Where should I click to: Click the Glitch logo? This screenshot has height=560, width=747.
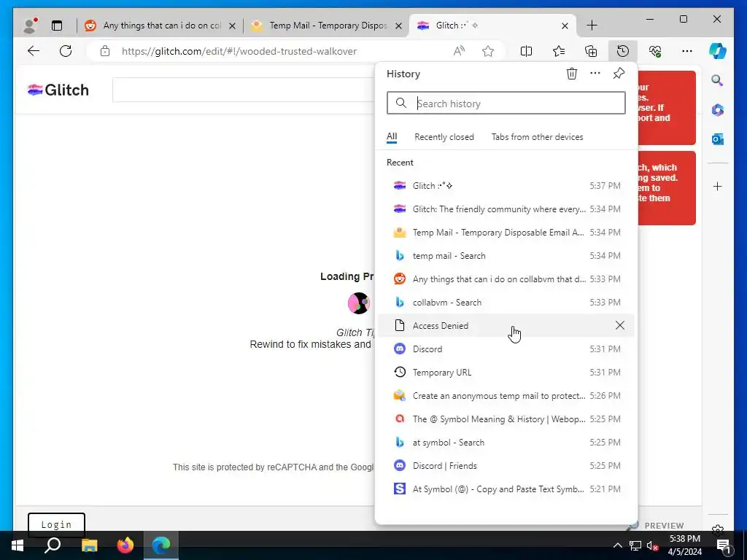58,90
